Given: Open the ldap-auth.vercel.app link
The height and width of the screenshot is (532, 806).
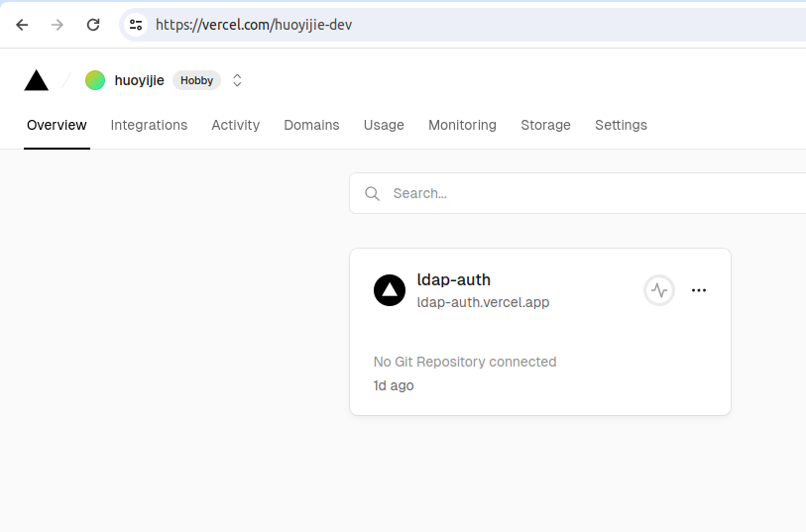Looking at the screenshot, I should [483, 302].
